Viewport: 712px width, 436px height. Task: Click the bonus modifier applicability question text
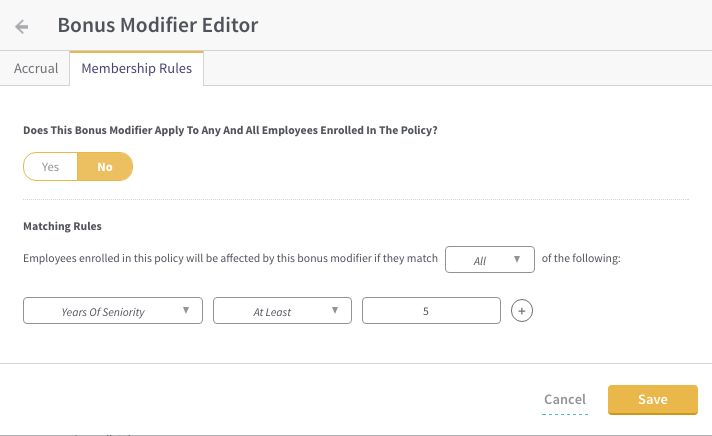coord(230,130)
